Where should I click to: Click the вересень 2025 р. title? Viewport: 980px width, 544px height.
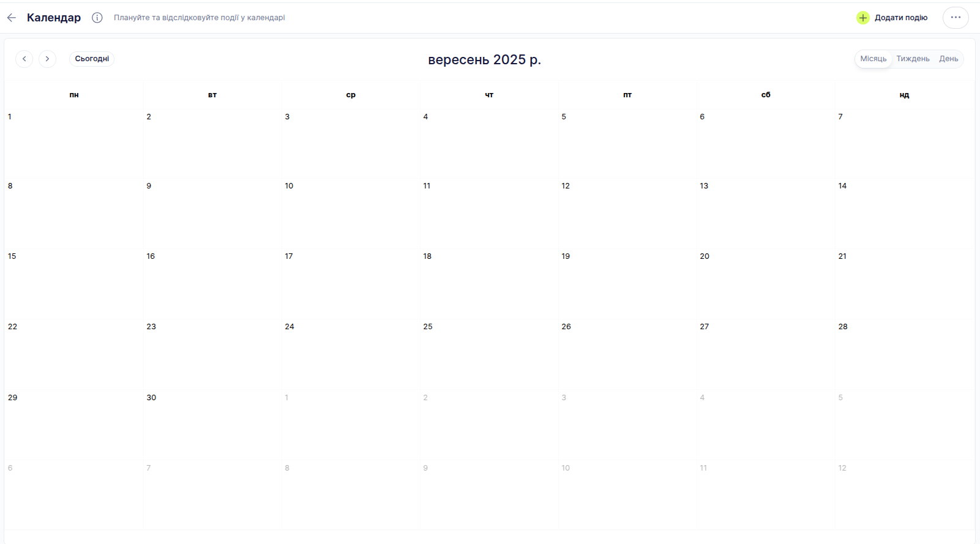484,59
